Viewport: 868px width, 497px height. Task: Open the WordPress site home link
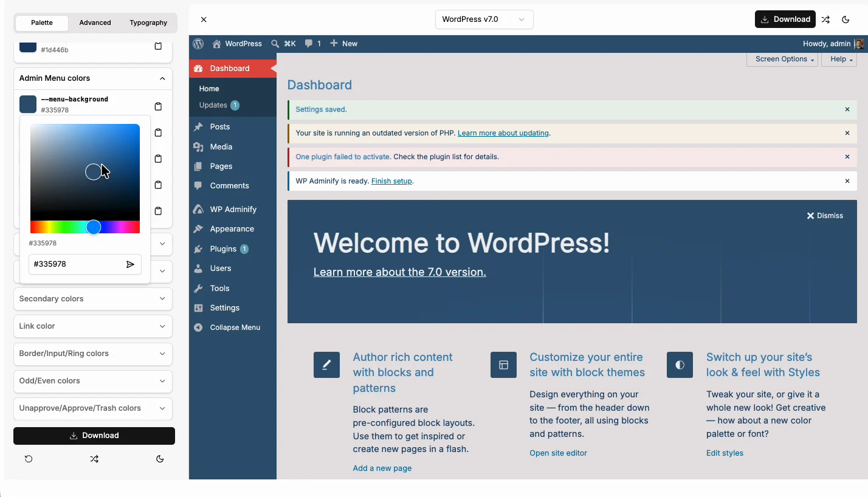point(237,44)
